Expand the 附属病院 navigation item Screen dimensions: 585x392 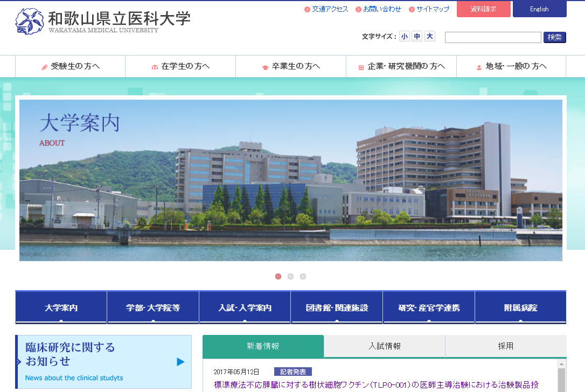[520, 307]
